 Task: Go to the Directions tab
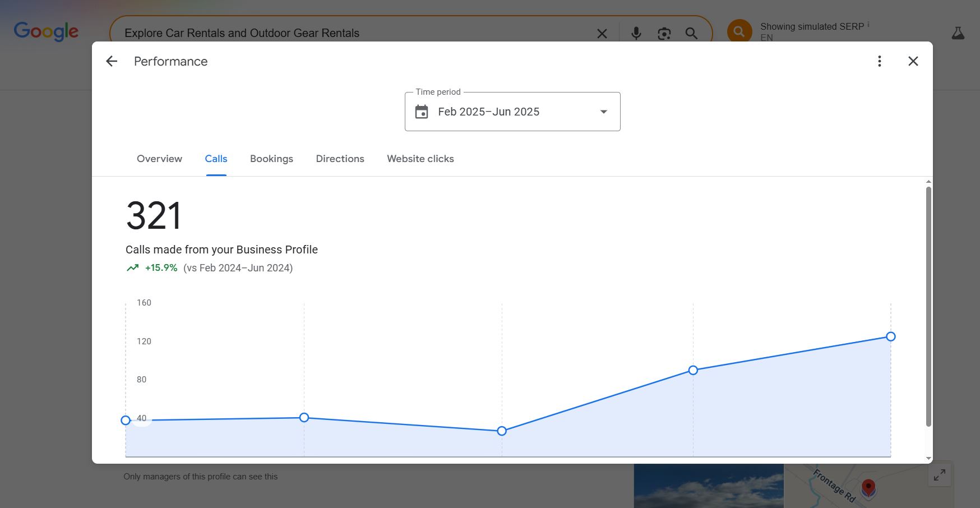340,159
